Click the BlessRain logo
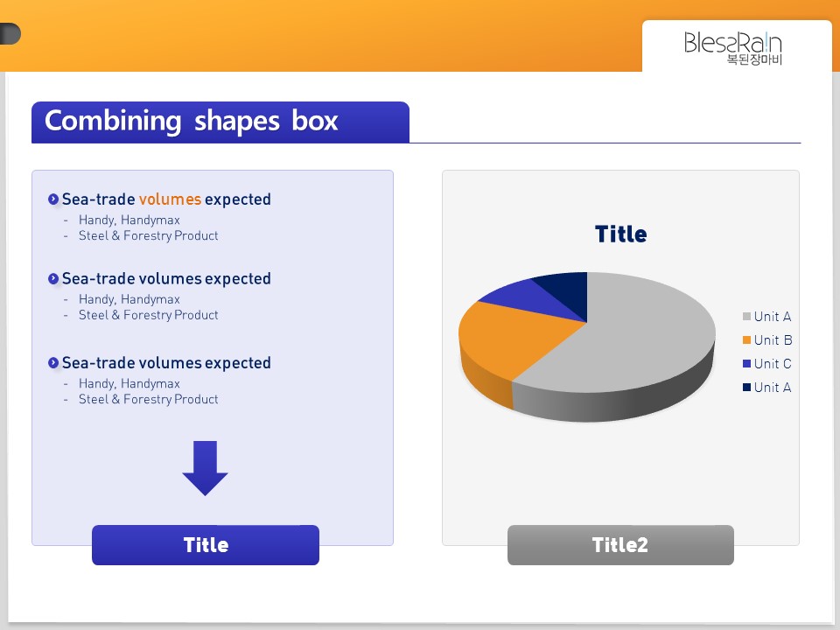This screenshot has height=630, width=840. coord(733,48)
